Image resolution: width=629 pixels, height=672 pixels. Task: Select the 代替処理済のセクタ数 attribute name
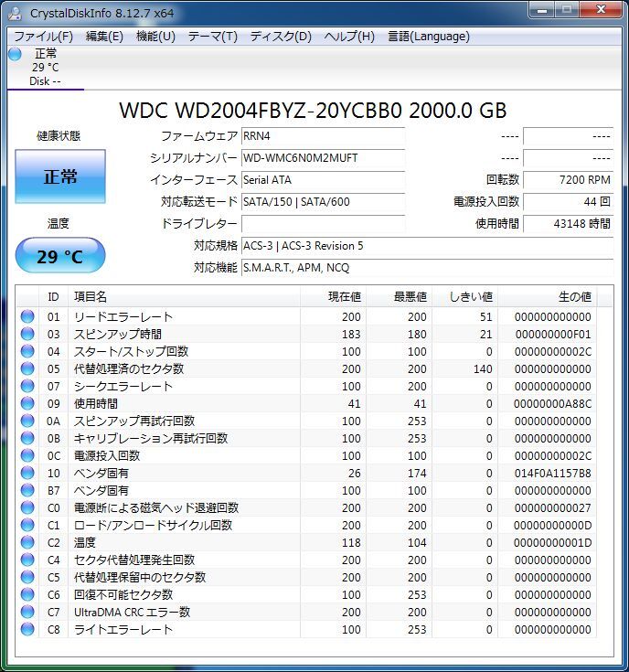pyautogui.click(x=129, y=368)
